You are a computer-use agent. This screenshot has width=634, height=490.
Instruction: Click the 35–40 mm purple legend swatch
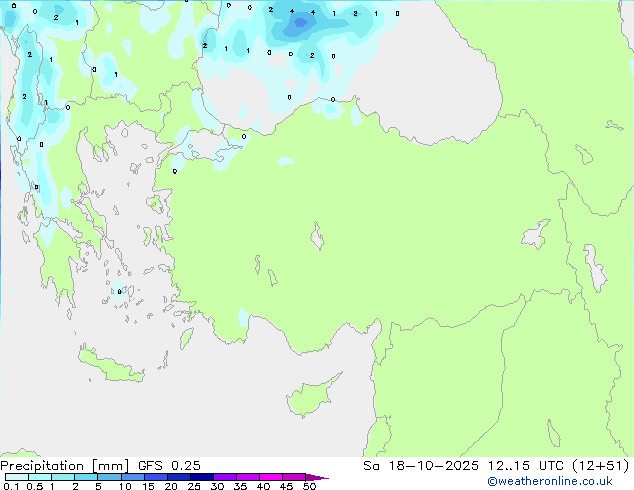click(x=248, y=477)
